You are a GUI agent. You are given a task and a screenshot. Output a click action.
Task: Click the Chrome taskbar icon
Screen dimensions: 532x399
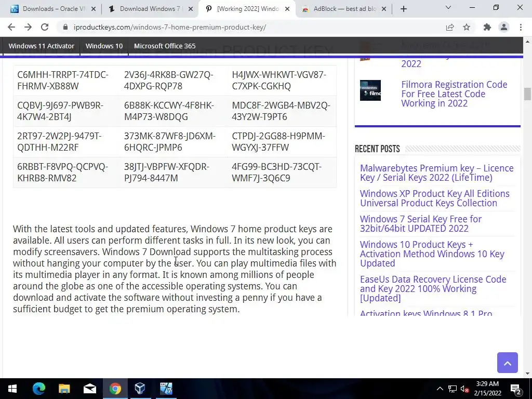click(115, 389)
